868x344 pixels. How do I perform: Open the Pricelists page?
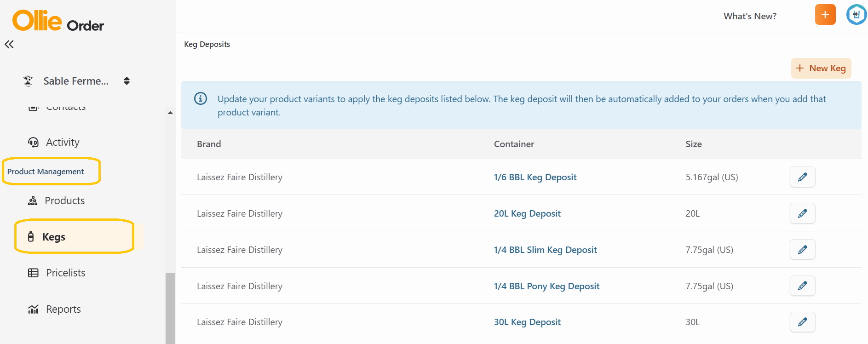(66, 273)
